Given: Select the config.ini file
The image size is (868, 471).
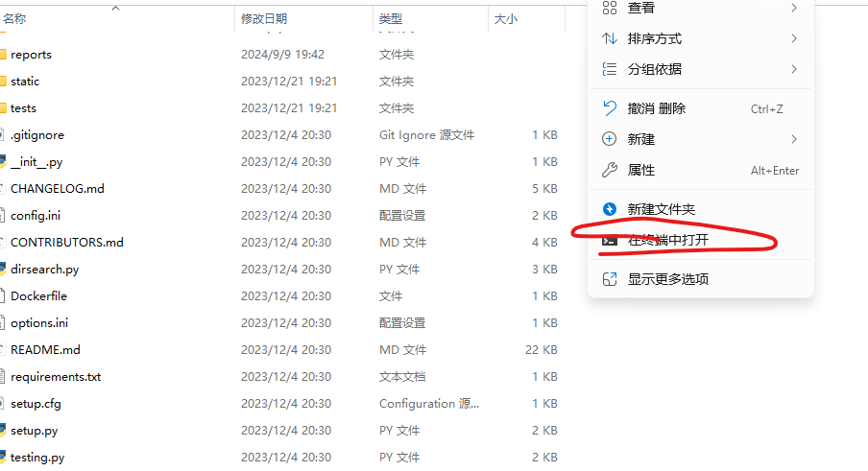Looking at the screenshot, I should [36, 216].
